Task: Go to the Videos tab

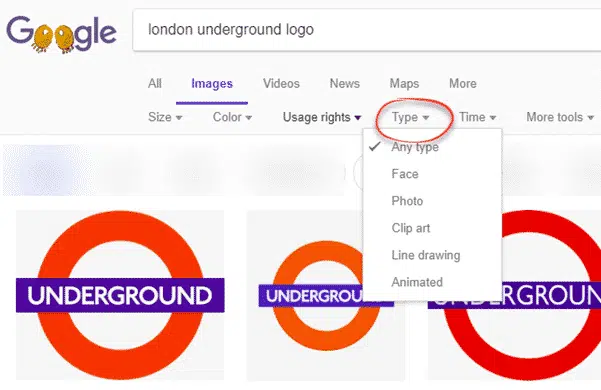Action: (x=281, y=84)
